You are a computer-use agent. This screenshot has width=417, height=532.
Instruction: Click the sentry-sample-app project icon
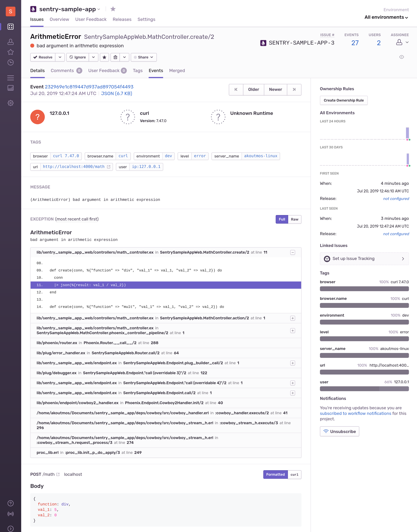[x=33, y=9]
